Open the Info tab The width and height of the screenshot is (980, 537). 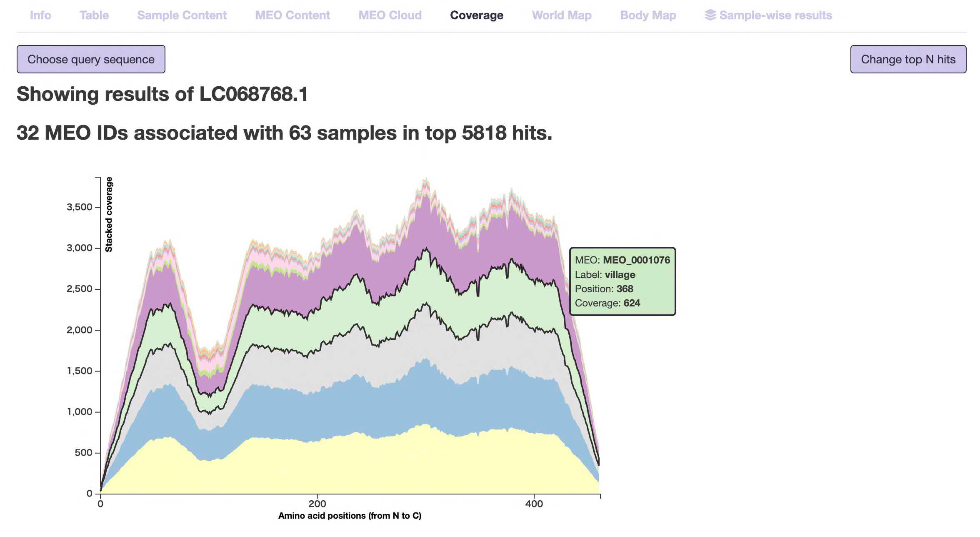pos(40,15)
